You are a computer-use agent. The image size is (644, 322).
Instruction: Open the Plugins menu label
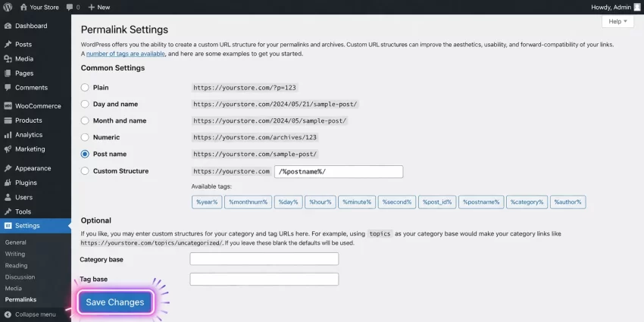click(x=27, y=183)
